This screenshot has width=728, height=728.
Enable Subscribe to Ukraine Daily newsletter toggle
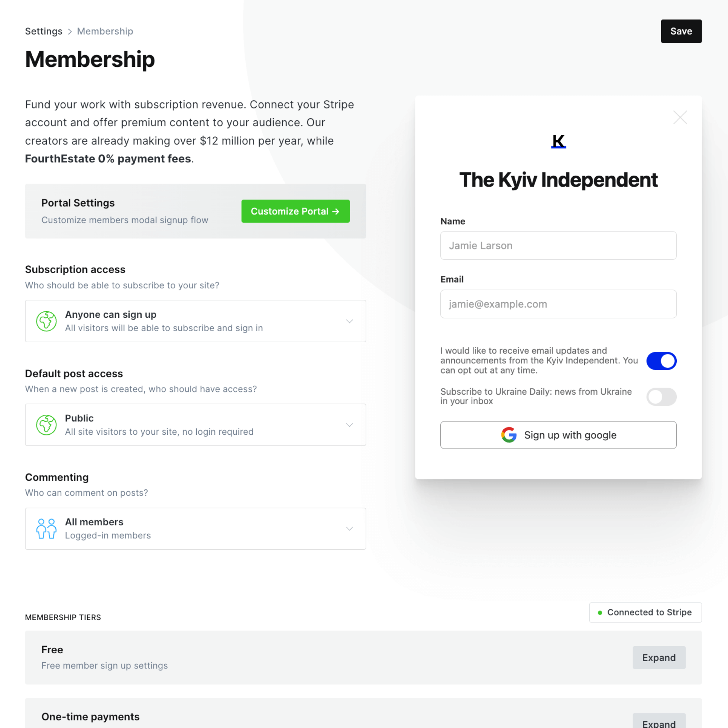pyautogui.click(x=661, y=397)
